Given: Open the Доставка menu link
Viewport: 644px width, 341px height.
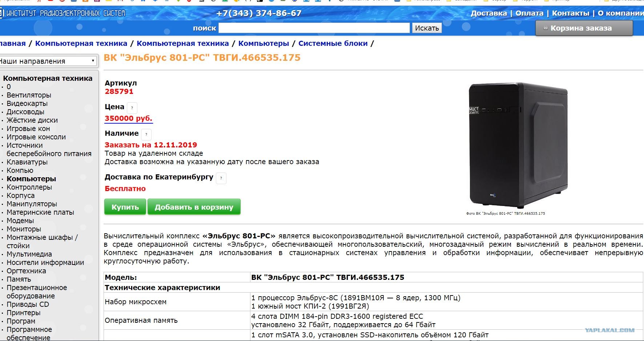Looking at the screenshot, I should click(x=489, y=13).
